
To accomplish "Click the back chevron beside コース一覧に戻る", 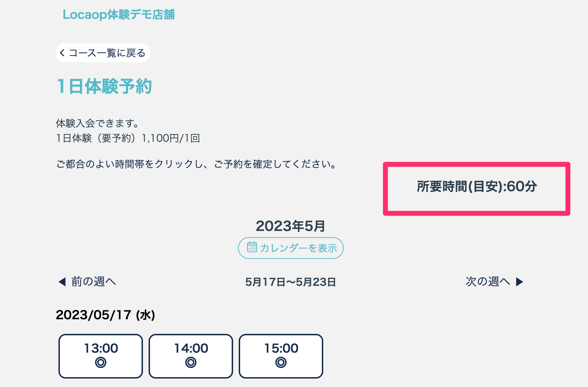I will (x=62, y=53).
